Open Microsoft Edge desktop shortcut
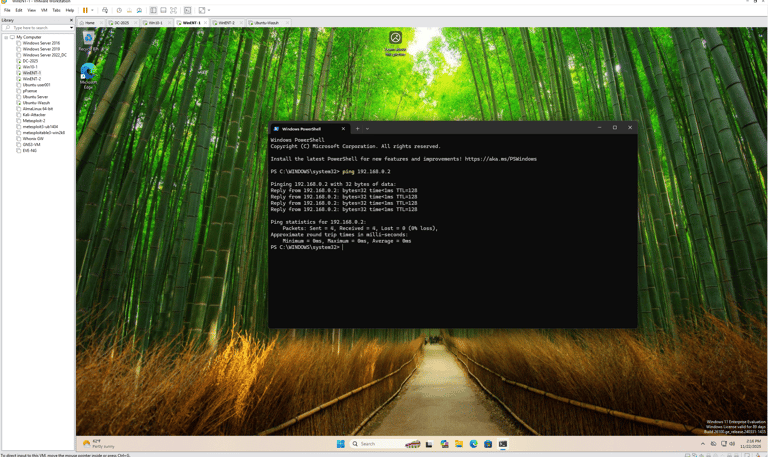768x457 pixels. [88, 75]
